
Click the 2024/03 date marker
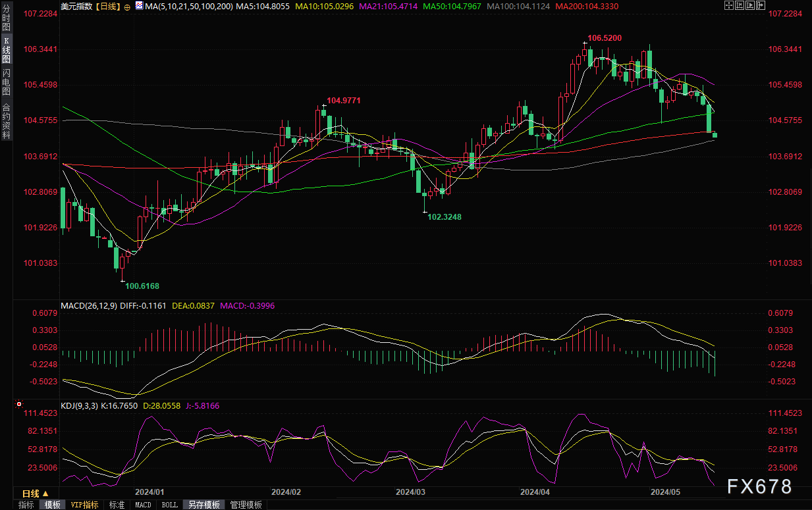[410, 492]
